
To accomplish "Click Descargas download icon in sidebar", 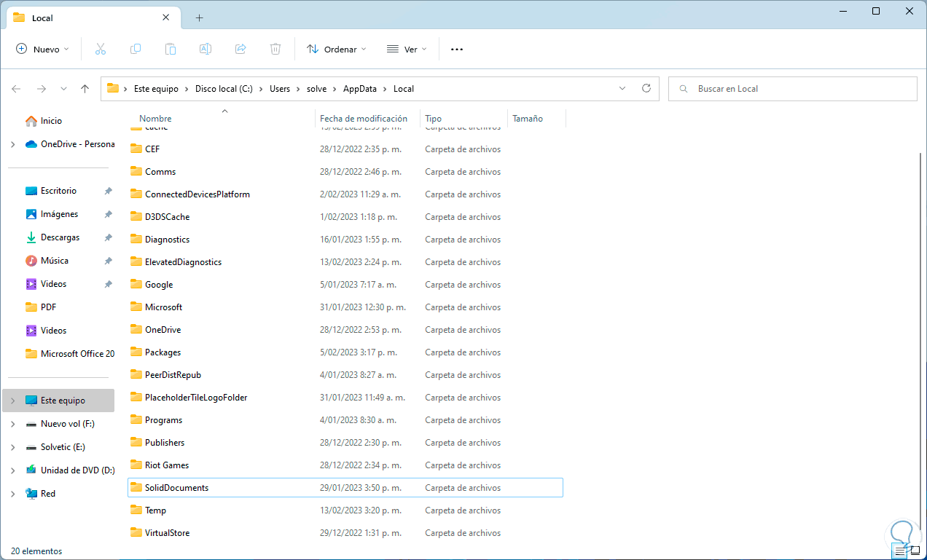I will click(31, 237).
